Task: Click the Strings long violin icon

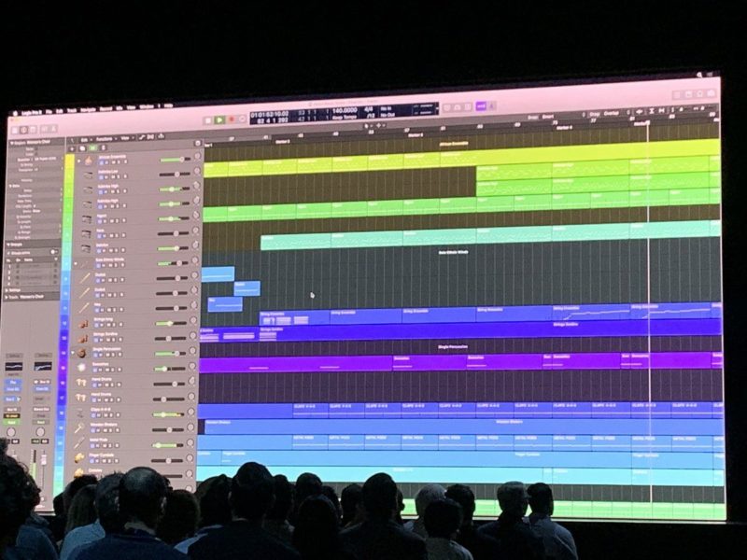Action: pyautogui.click(x=83, y=324)
